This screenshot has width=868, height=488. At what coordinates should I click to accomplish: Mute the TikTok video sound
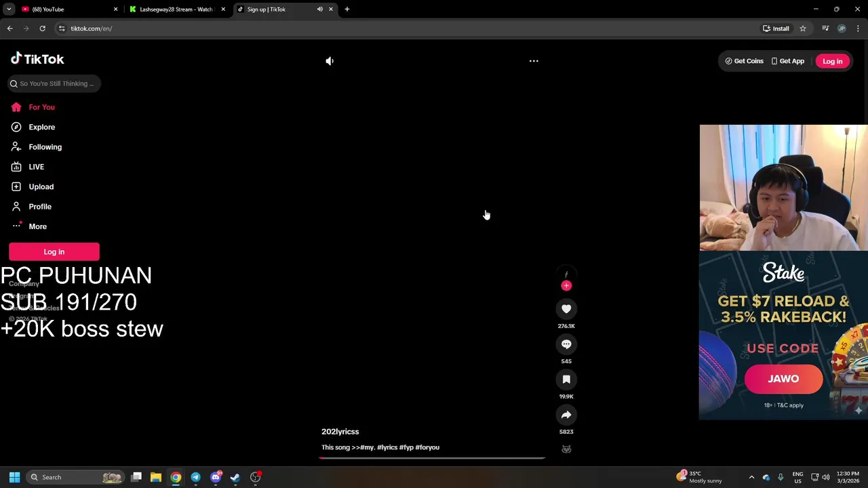330,61
